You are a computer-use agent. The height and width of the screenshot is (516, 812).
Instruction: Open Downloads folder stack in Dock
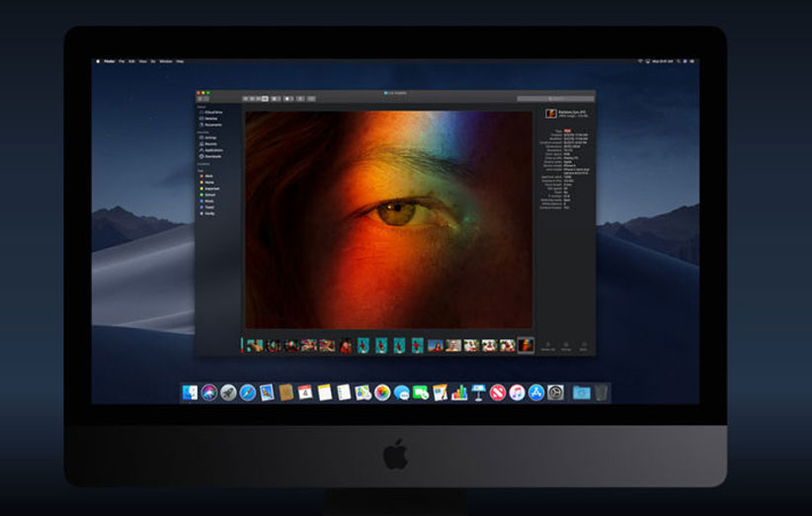tap(581, 392)
